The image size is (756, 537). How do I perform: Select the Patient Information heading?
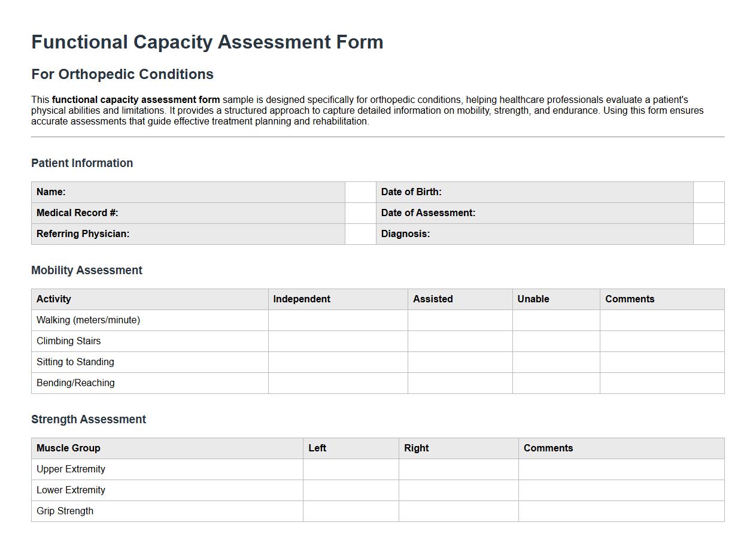coord(82,163)
